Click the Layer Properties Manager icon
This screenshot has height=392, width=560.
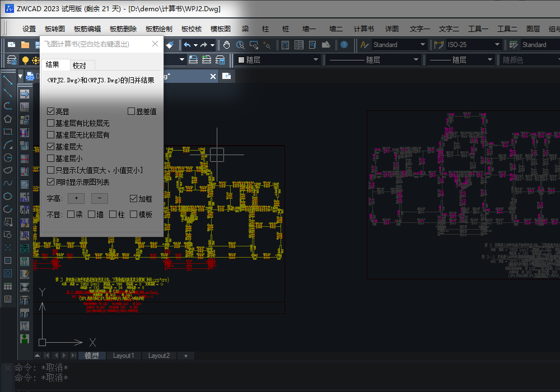click(x=11, y=60)
